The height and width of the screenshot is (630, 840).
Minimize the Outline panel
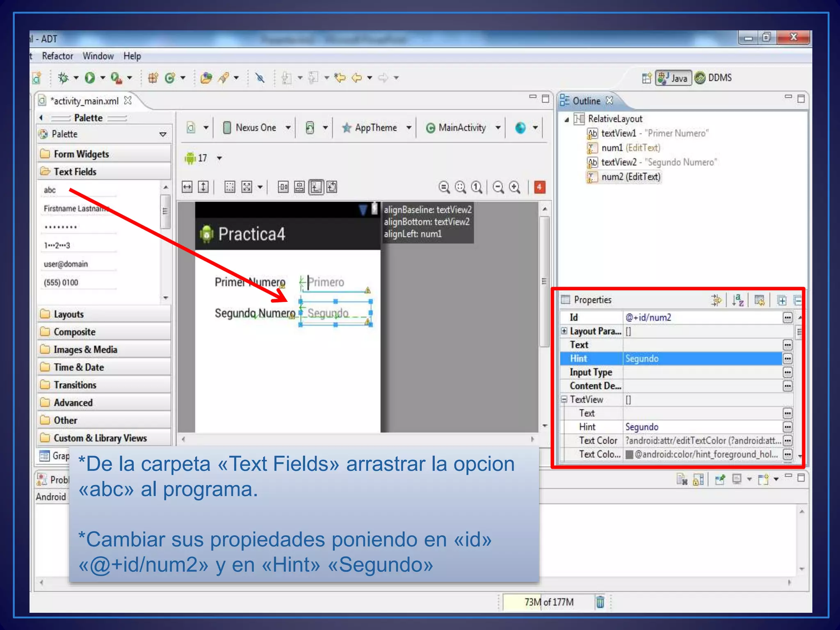788,97
